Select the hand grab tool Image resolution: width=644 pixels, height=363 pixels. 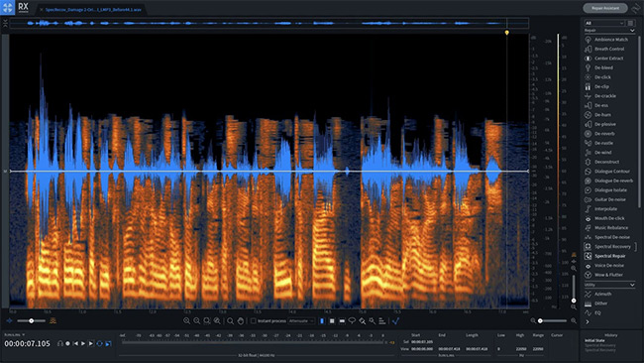coord(241,321)
